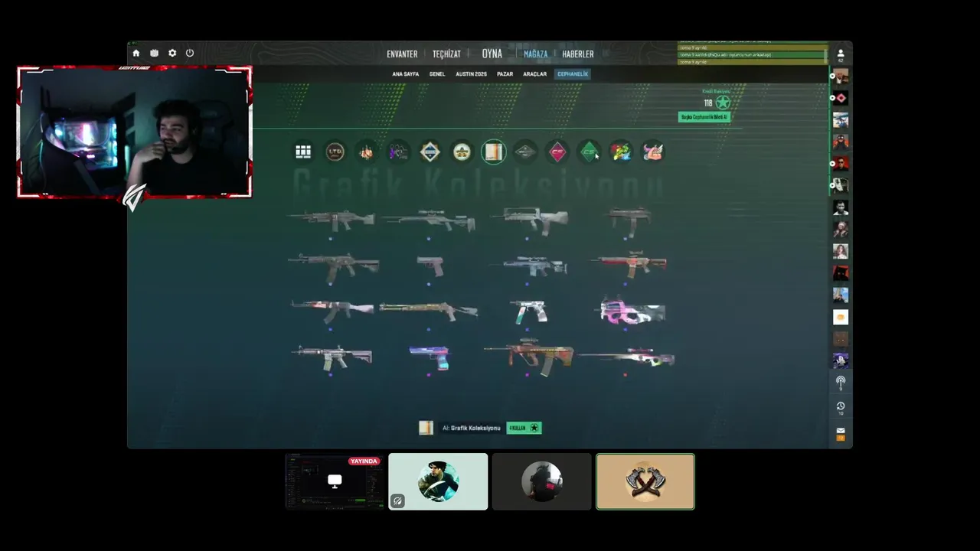The height and width of the screenshot is (551, 980).
Task: Open the broadcast antenna icon in sidebar
Action: point(841,382)
